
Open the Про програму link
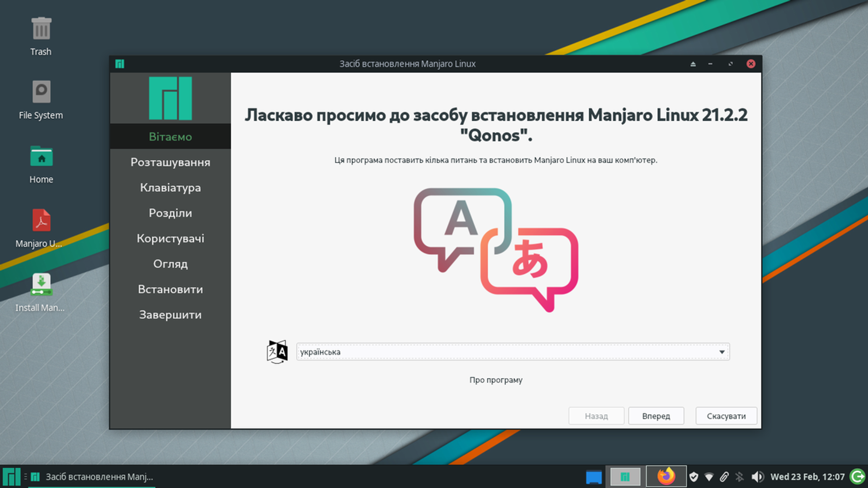click(496, 380)
